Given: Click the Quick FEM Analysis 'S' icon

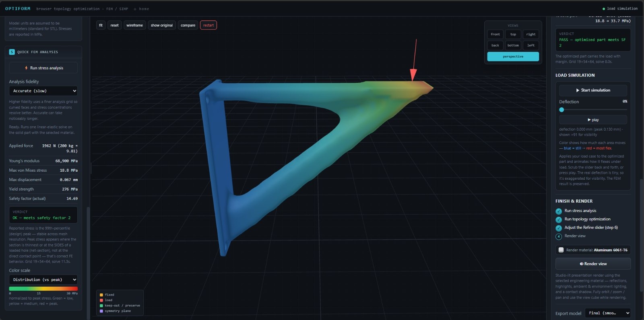Looking at the screenshot, I should click(12, 52).
